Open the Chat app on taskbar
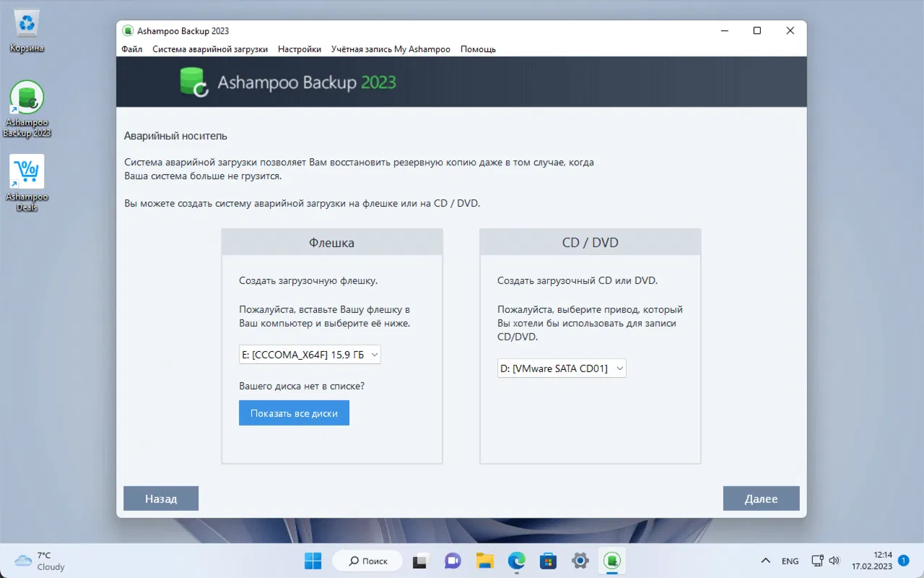Viewport: 924px width, 578px height. [x=453, y=561]
